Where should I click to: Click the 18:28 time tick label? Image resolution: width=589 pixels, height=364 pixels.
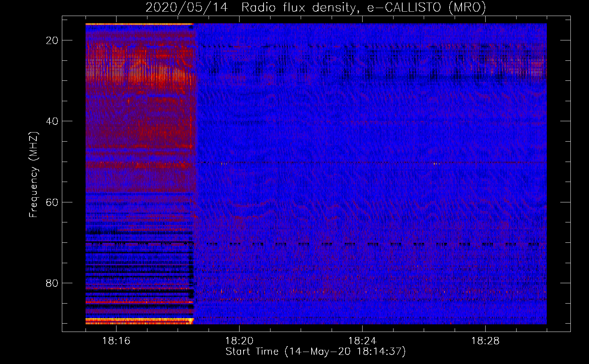(x=485, y=341)
